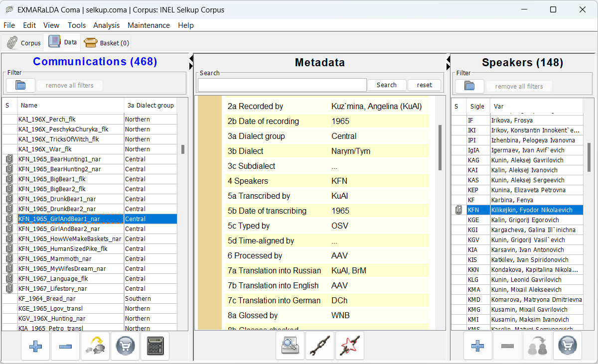Open the View menu
The width and height of the screenshot is (598, 364).
coord(51,25)
